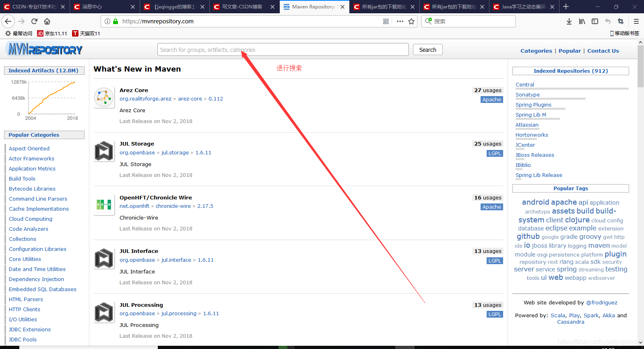This screenshot has height=349, width=644.
Task: Open the JBoss Releases repository link
Action: point(535,155)
